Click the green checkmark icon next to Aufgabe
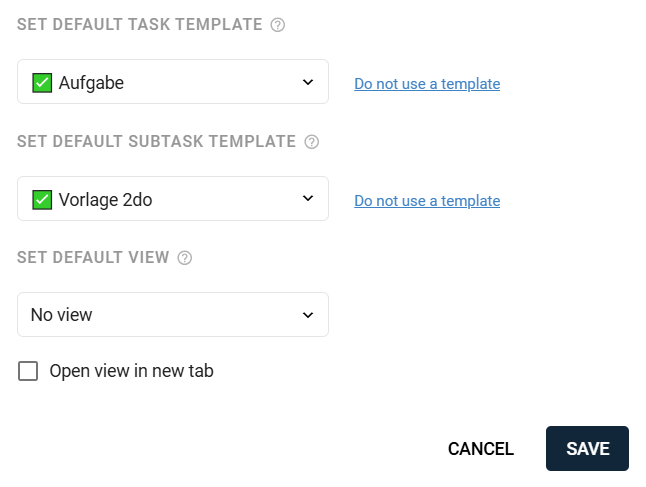 pos(42,83)
